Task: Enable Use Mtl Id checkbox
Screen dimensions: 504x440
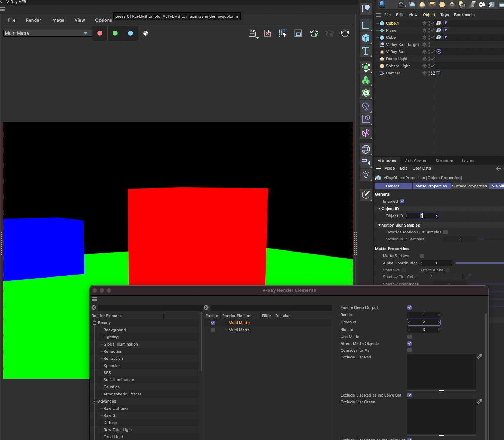Action: pyautogui.click(x=410, y=337)
